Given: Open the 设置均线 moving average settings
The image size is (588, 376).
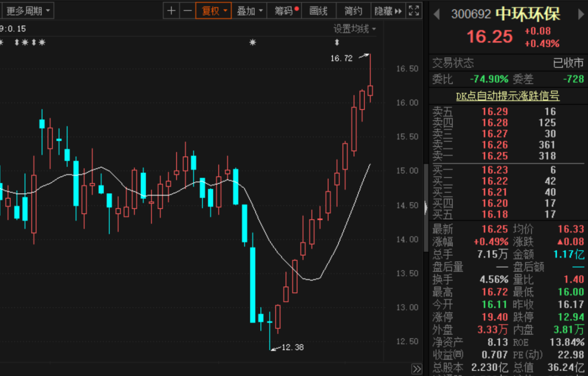Looking at the screenshot, I should (354, 29).
